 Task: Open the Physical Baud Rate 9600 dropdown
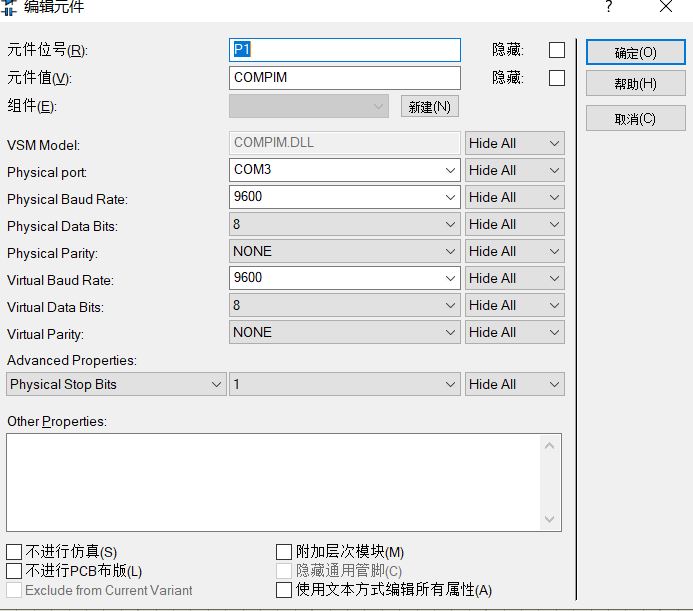[345, 197]
